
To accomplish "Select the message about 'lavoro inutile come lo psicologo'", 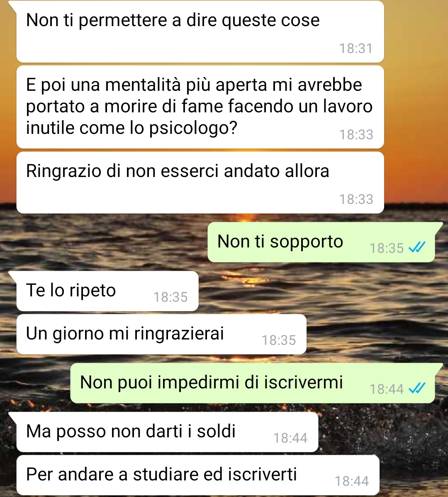I will coord(200,107).
